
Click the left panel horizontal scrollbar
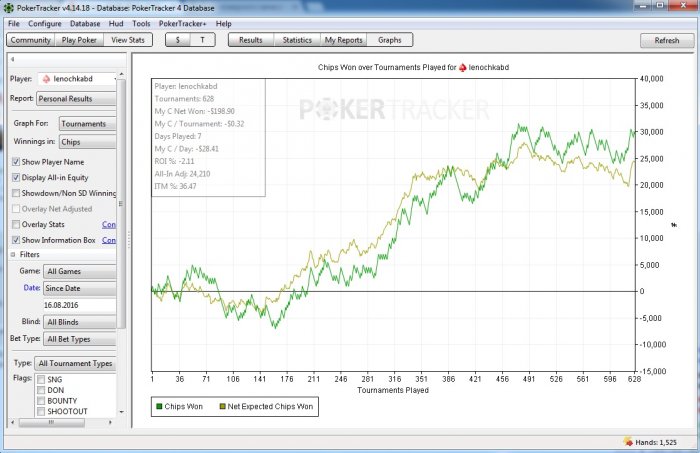51,422
